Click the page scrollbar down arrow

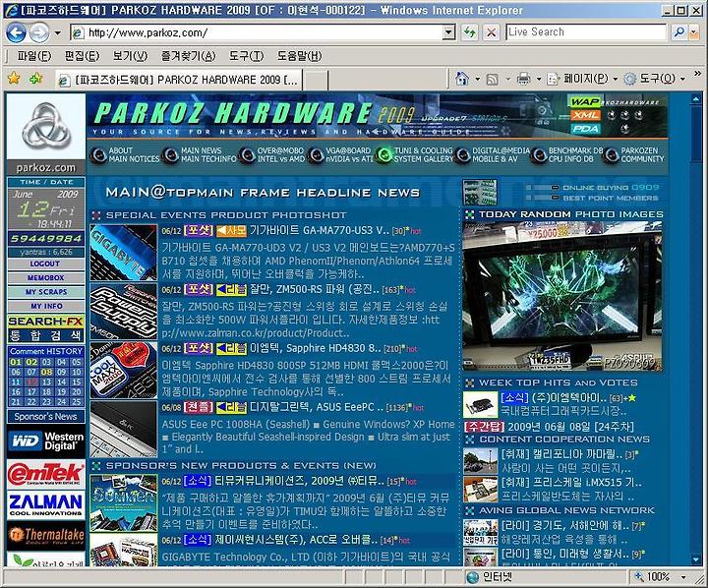point(696,559)
